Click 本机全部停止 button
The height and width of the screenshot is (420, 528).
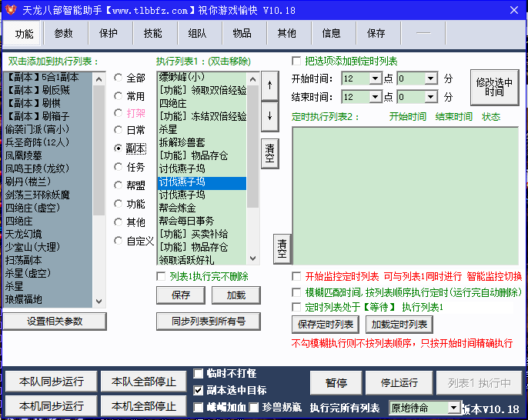point(143,406)
